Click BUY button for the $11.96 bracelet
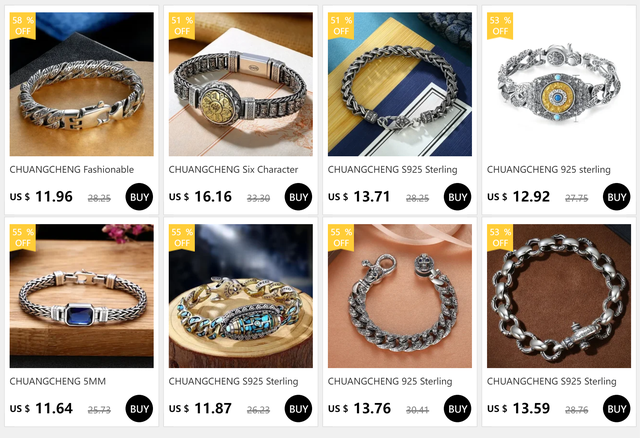The height and width of the screenshot is (438, 640). pos(139,197)
